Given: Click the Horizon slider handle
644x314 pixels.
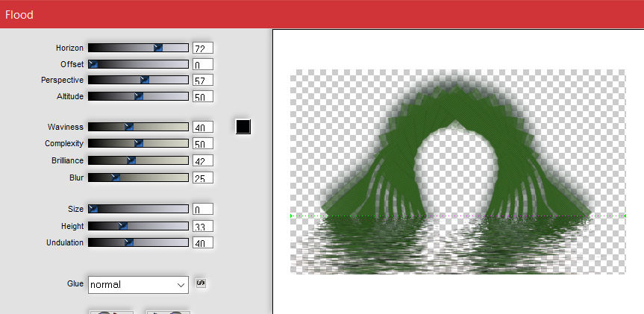Looking at the screenshot, I should [x=158, y=48].
